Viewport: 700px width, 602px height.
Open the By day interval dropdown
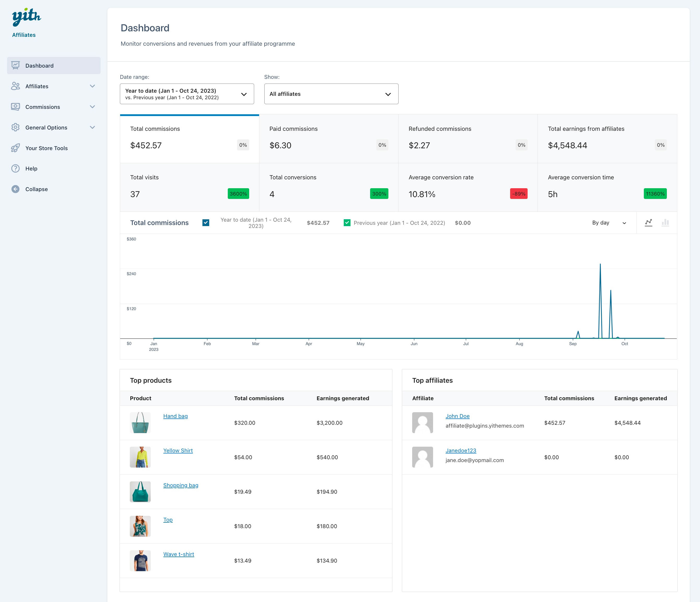tap(609, 223)
